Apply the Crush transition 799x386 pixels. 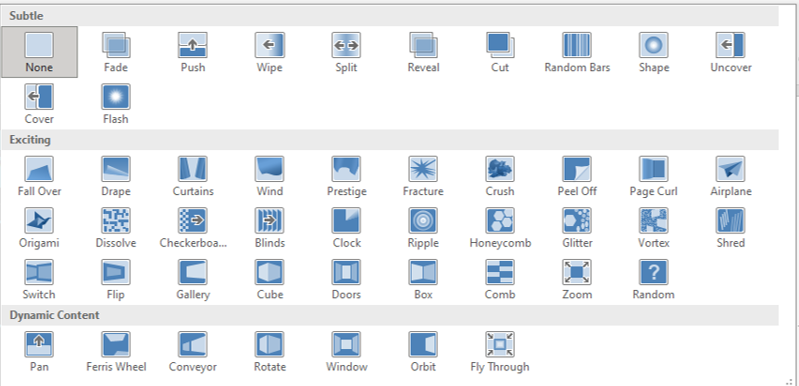click(500, 176)
